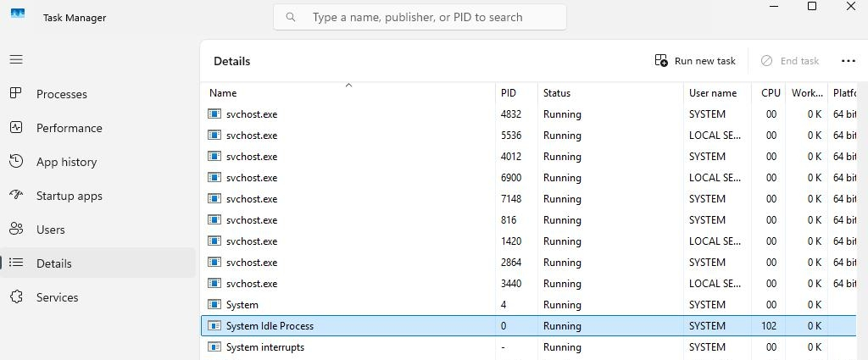
Task: Sort by Working set column header
Action: tap(807, 93)
